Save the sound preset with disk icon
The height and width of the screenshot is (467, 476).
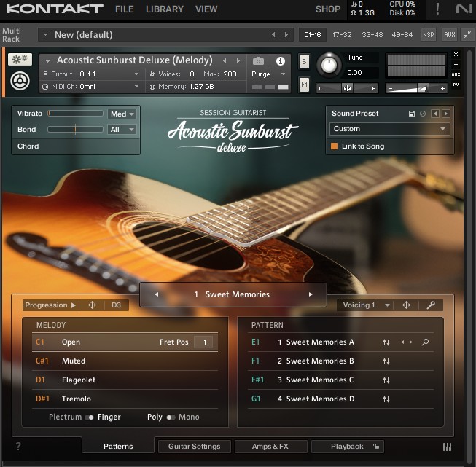pyautogui.click(x=412, y=114)
